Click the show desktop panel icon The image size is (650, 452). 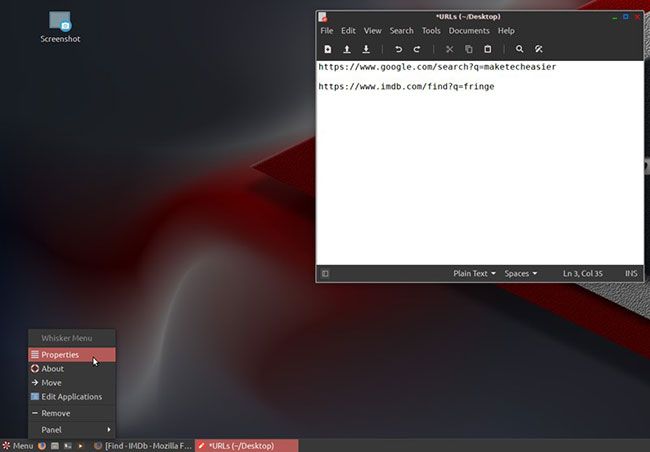pos(68,446)
